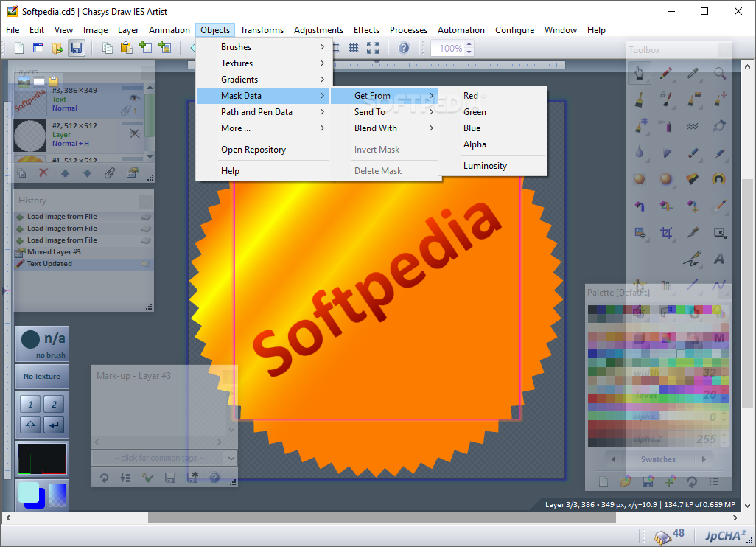Click the opacity bar of layer #3
Screen dimensions: 756x547
132,88
